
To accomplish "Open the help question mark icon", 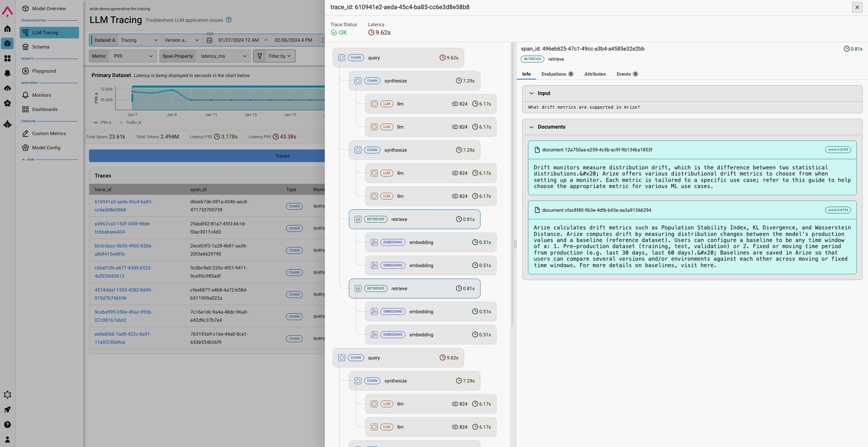I will 8,424.
